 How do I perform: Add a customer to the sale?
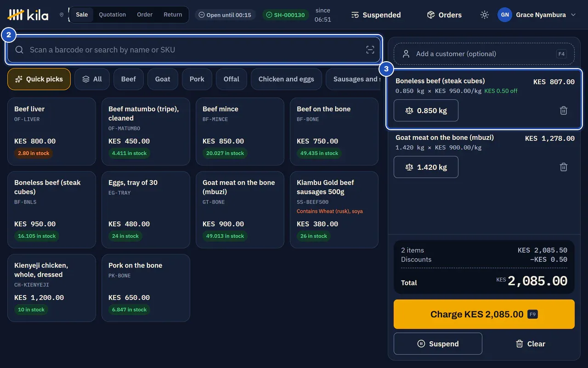tap(484, 54)
